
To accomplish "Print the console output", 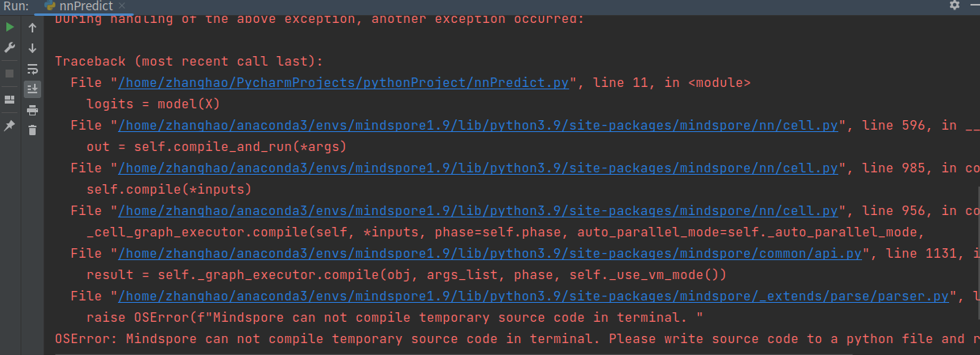I will point(32,110).
